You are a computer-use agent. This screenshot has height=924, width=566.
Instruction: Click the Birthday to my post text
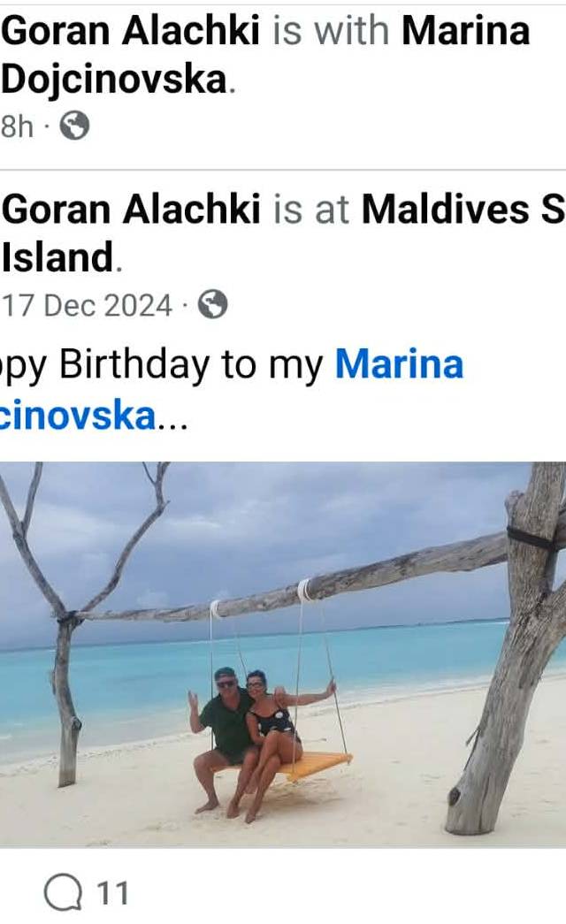191,365
